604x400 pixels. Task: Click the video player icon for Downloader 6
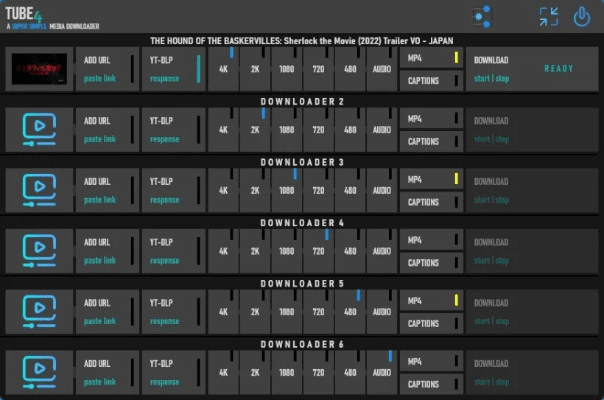[39, 370]
